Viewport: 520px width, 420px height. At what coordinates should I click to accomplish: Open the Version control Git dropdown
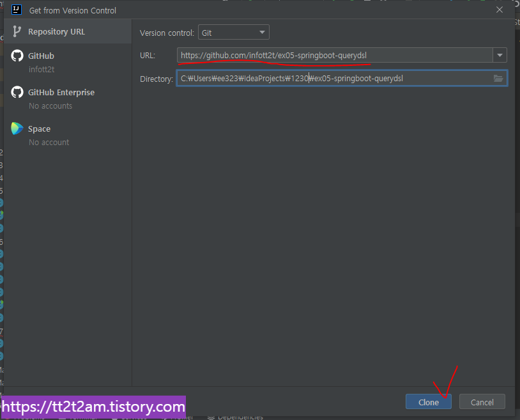(233, 33)
